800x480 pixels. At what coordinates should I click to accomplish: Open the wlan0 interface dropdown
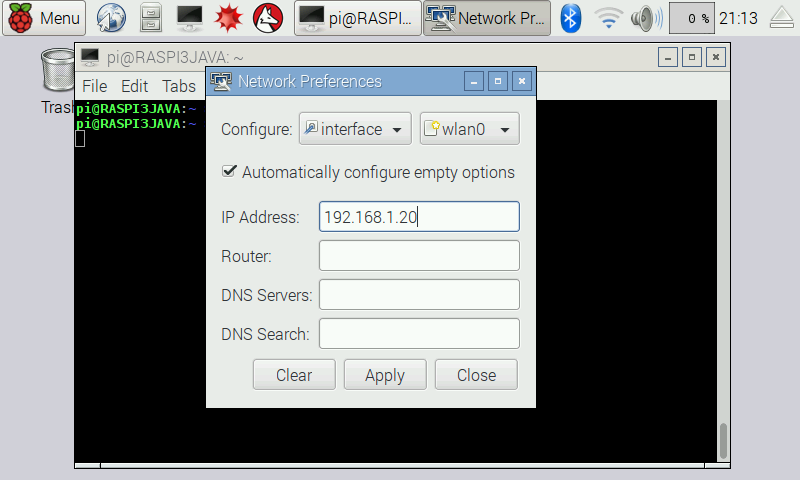point(469,129)
